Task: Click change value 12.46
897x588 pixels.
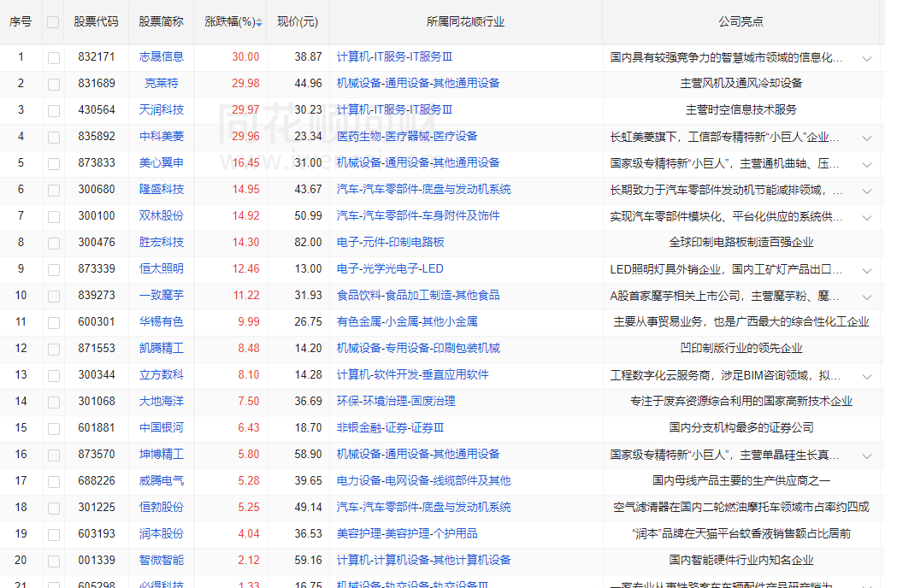Action: click(x=246, y=268)
